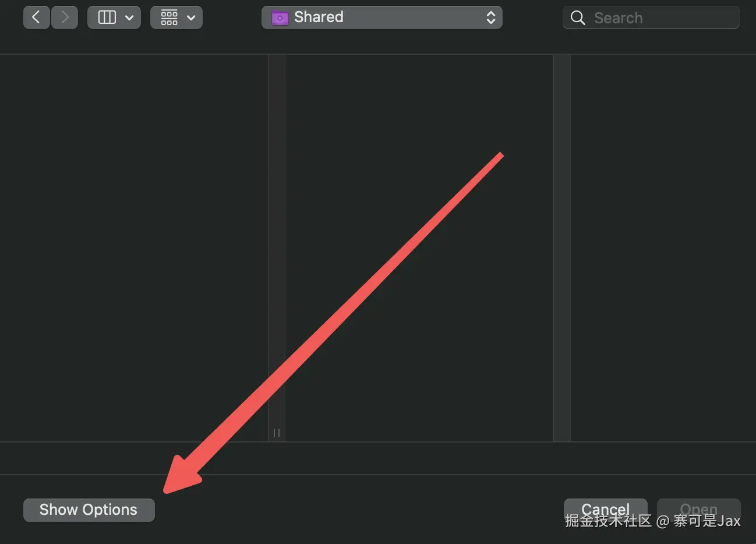Image resolution: width=756 pixels, height=544 pixels.
Task: Click the magnifying glass search icon
Action: point(578,18)
